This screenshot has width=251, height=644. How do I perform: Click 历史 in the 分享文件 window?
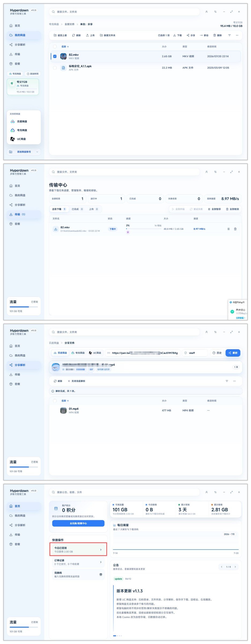[x=217, y=353]
